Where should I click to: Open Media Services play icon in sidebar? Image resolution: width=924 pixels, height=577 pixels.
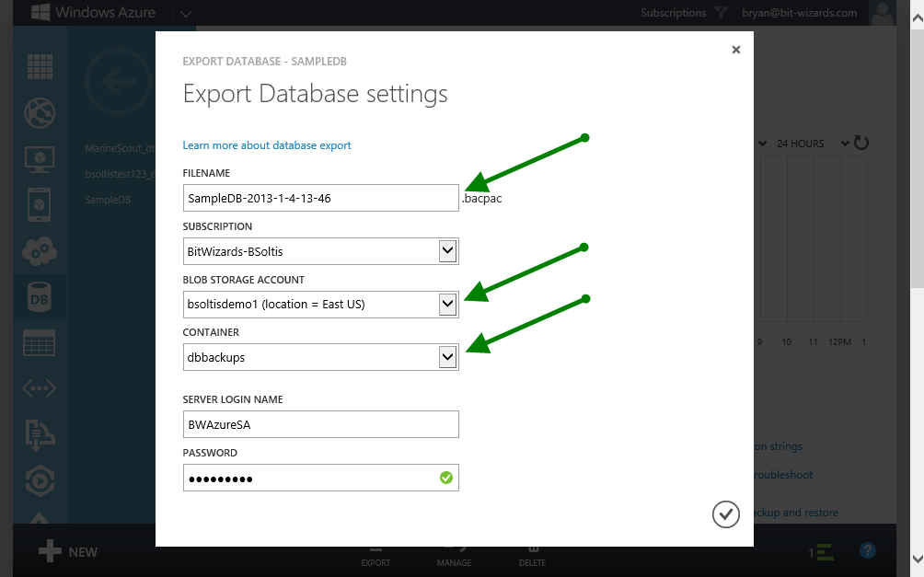click(x=40, y=481)
